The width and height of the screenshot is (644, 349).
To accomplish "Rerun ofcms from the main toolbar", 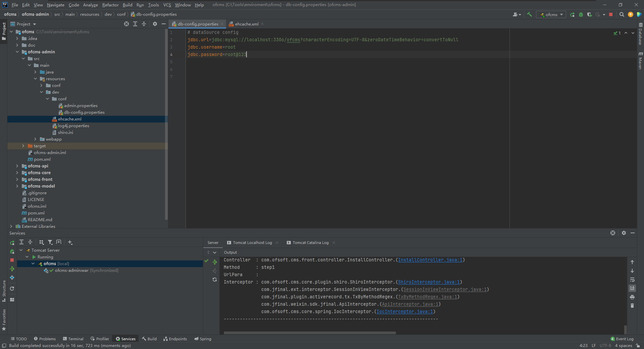I will click(572, 14).
